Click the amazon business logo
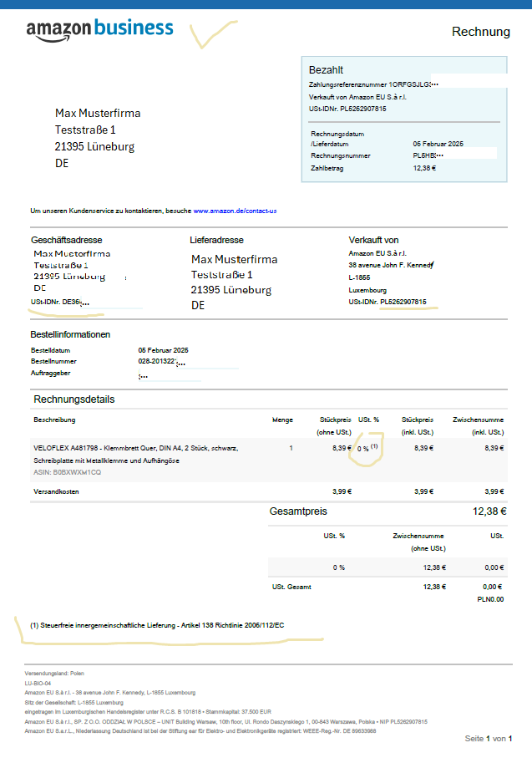The width and height of the screenshot is (532, 758). (x=99, y=30)
